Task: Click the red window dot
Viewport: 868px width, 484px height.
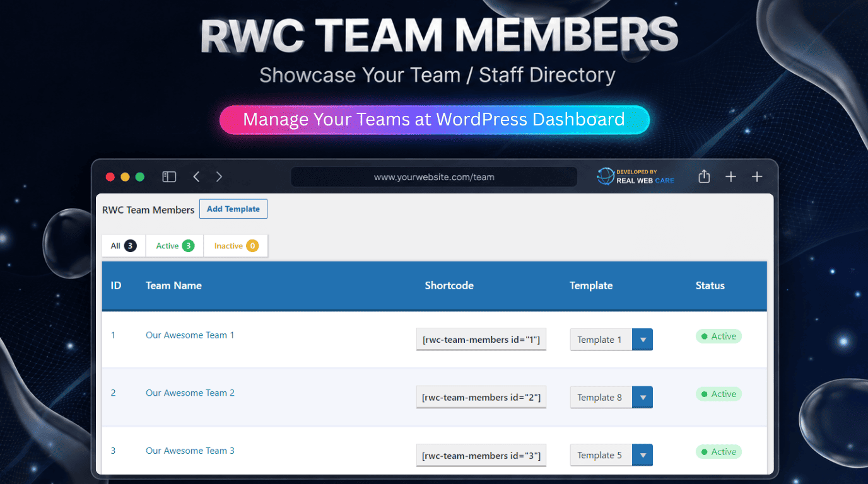Action: (110, 177)
